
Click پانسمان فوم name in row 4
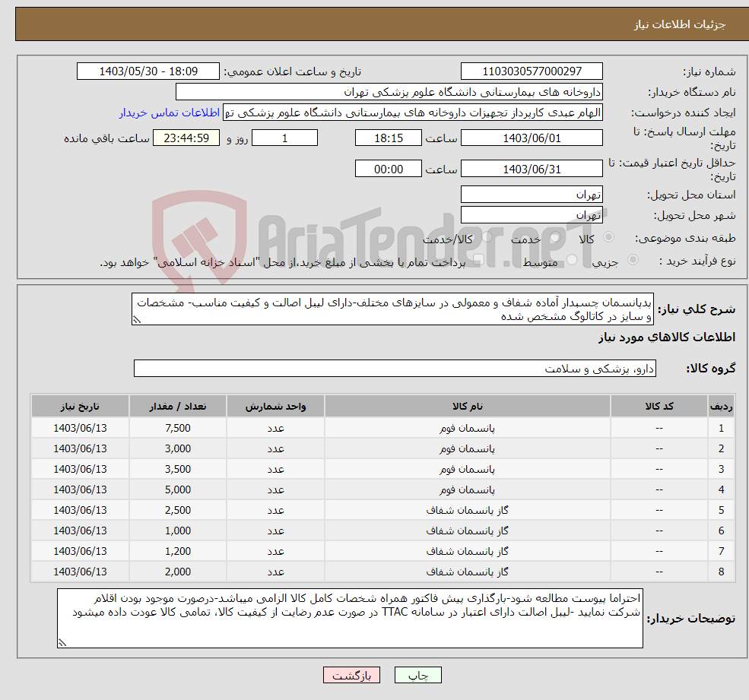point(467,490)
